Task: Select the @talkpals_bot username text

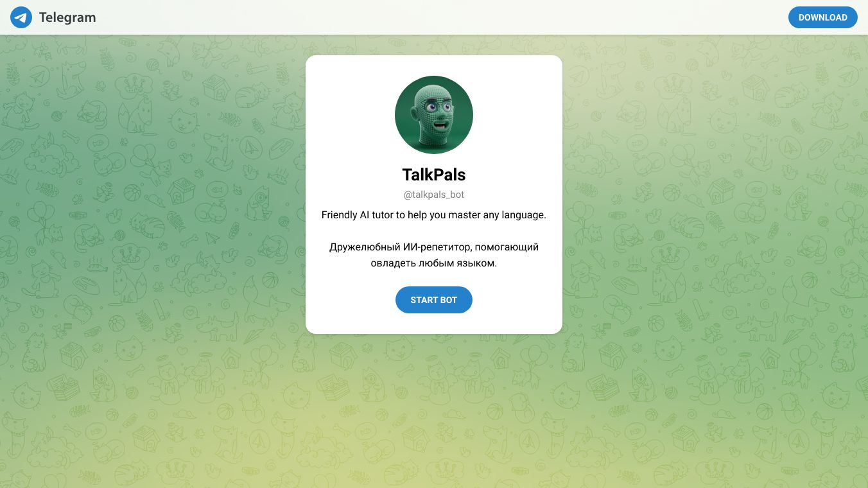Action: [434, 195]
